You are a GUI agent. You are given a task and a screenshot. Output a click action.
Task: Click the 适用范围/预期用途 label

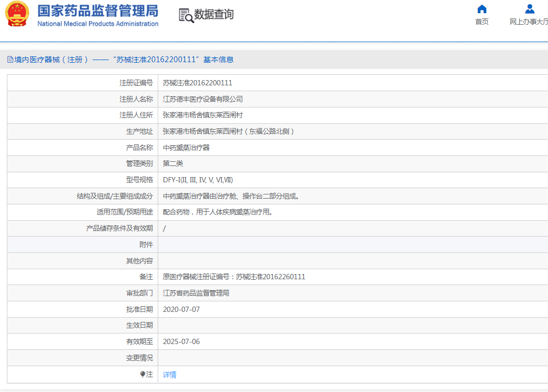[125, 212]
